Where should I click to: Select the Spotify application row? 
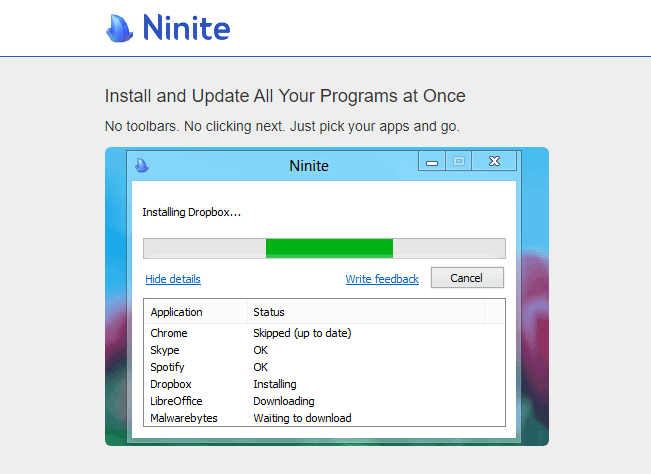click(x=324, y=367)
